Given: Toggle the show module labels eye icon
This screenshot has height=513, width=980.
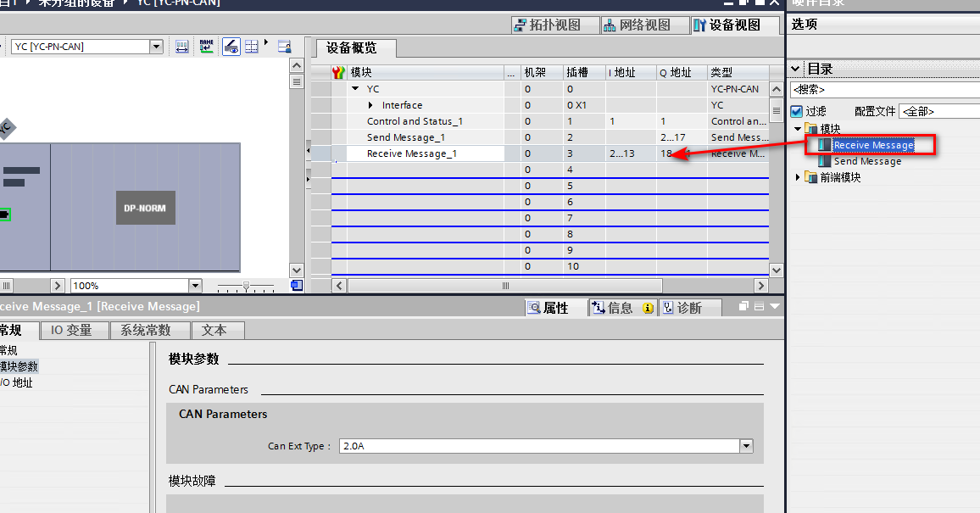Looking at the screenshot, I should (x=231, y=47).
